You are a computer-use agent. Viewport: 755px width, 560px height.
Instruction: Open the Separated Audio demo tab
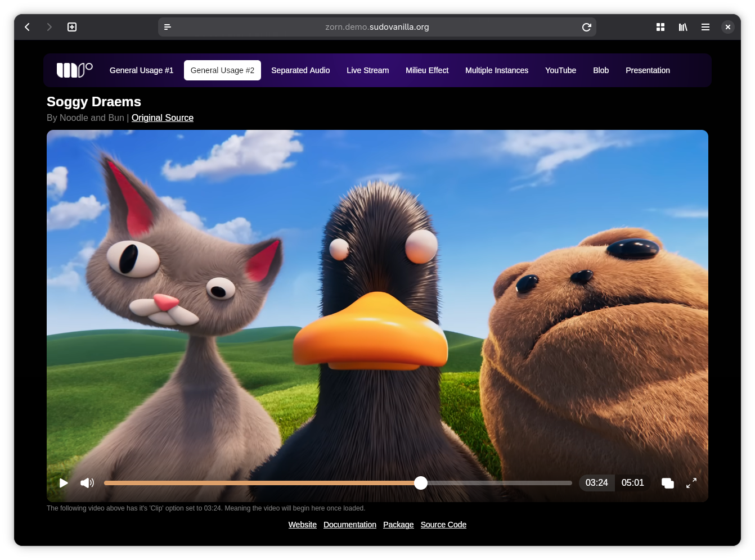click(300, 70)
